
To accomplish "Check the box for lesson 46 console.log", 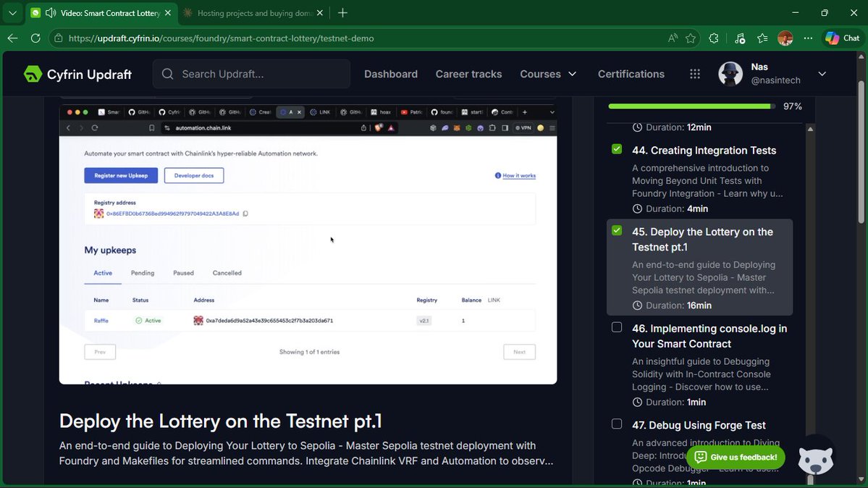I will tap(617, 327).
